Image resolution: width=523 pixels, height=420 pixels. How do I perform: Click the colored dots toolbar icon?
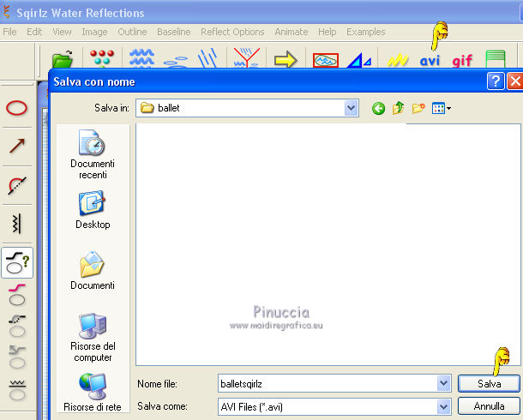[102, 58]
